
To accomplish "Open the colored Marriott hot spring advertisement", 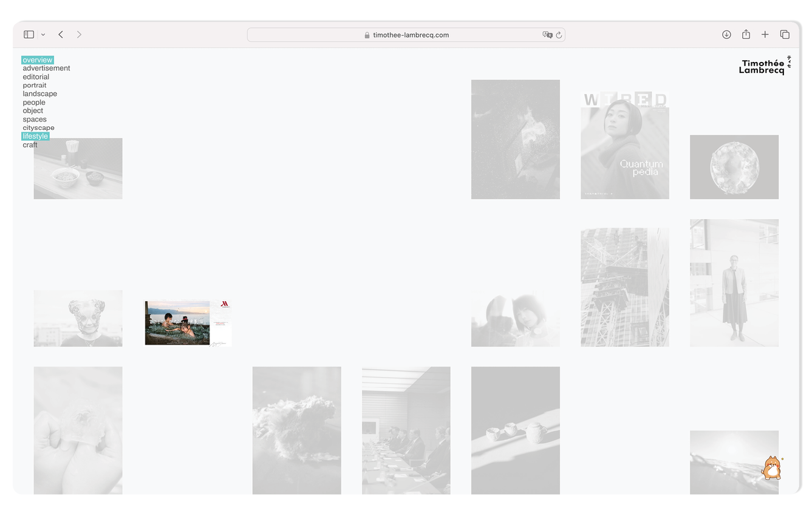I will tap(188, 324).
